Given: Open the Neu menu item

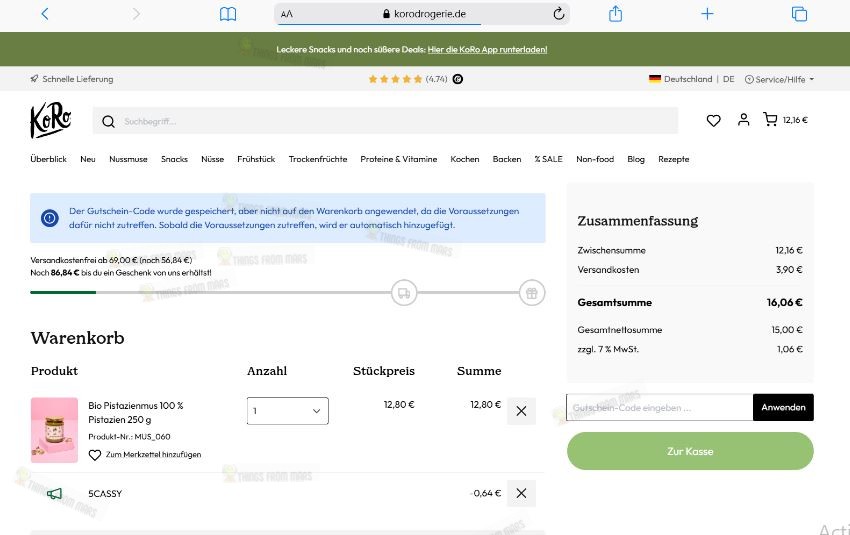Looking at the screenshot, I should (x=88, y=159).
